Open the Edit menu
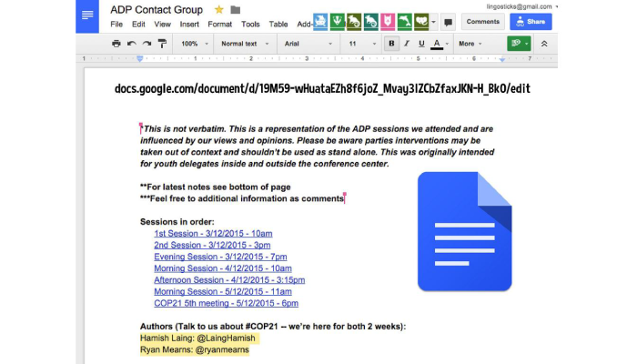Image resolution: width=637 pixels, height=364 pixels. [x=138, y=24]
